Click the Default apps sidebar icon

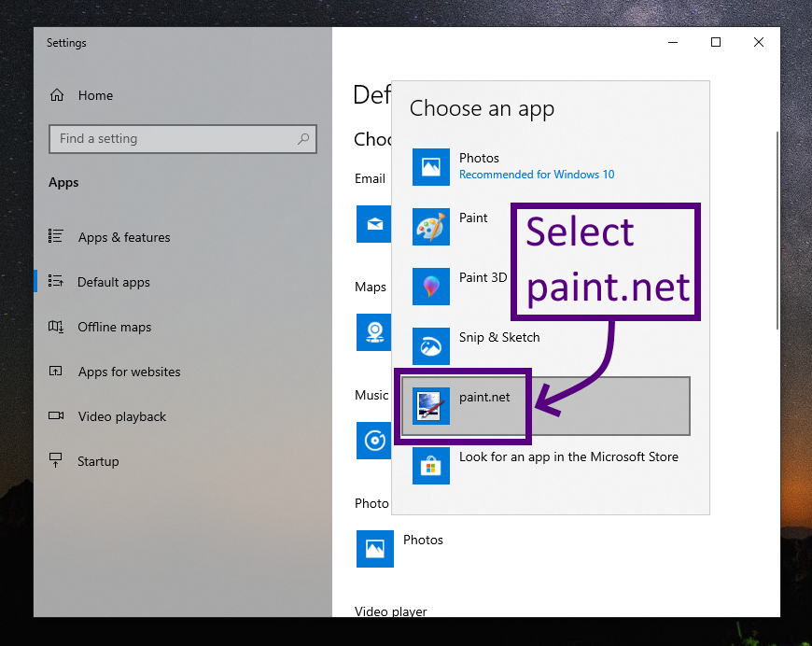pyautogui.click(x=55, y=281)
